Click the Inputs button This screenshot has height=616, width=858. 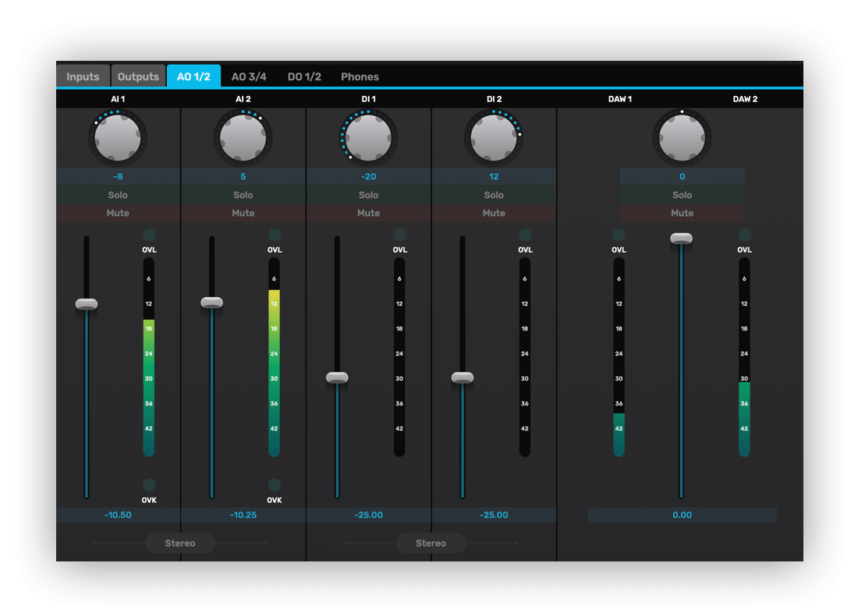tap(83, 76)
